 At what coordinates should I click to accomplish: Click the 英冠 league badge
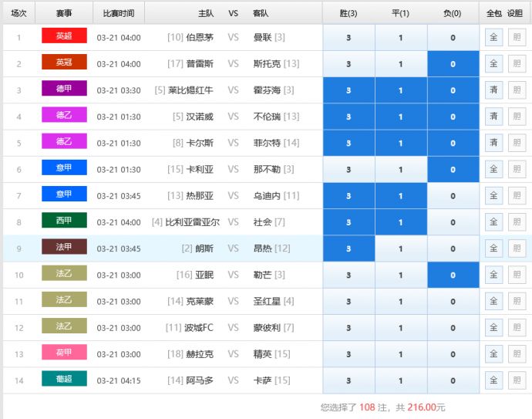[x=64, y=63]
